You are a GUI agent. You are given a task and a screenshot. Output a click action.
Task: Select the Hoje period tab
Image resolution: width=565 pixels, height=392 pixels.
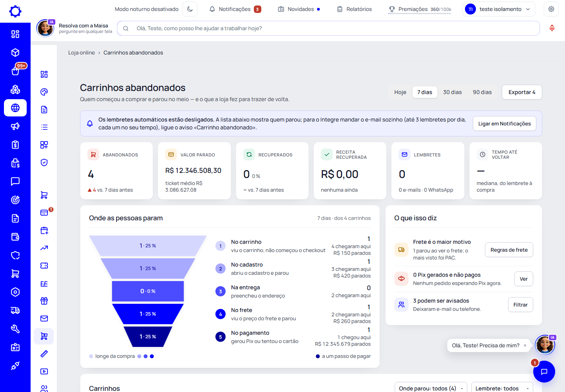pyautogui.click(x=400, y=92)
